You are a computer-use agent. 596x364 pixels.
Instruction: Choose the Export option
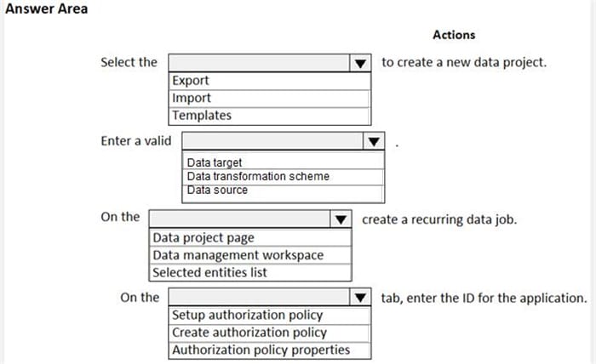191,81
